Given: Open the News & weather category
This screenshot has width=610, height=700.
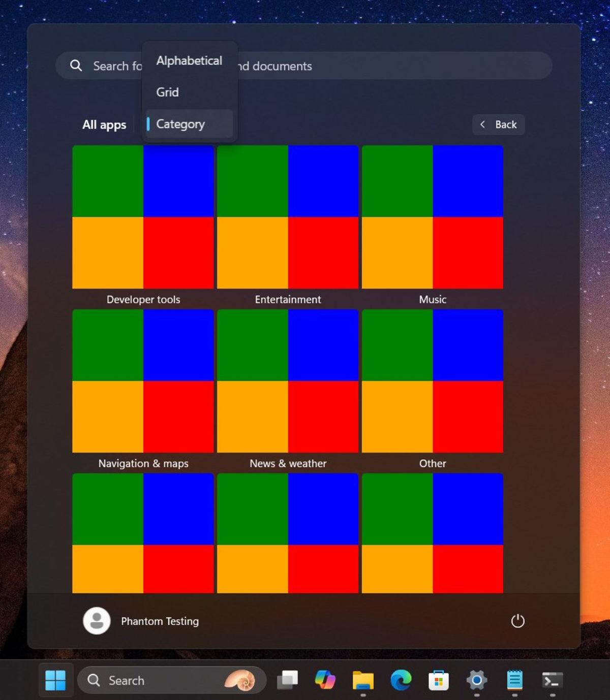Looking at the screenshot, I should pos(288,380).
